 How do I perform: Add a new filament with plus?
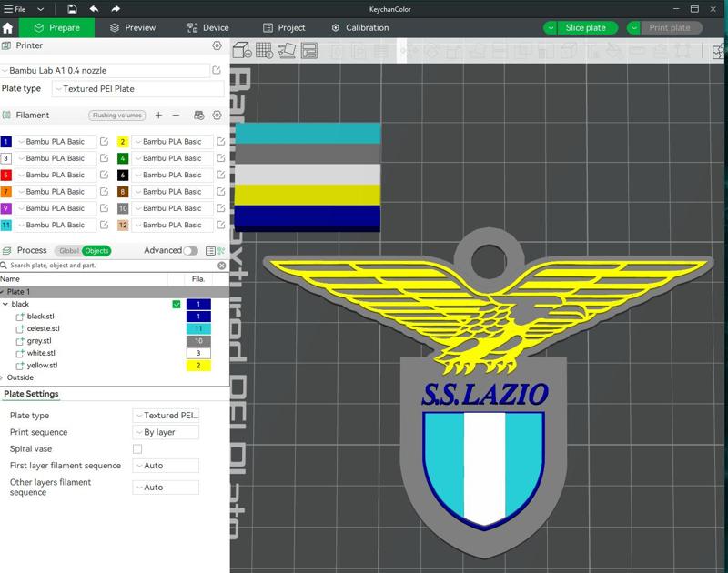click(158, 116)
